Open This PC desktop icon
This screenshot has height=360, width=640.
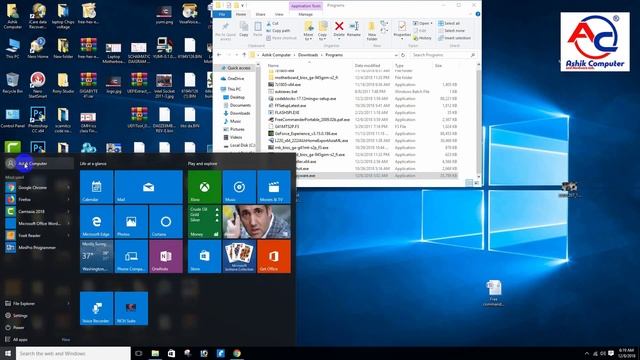point(12,48)
